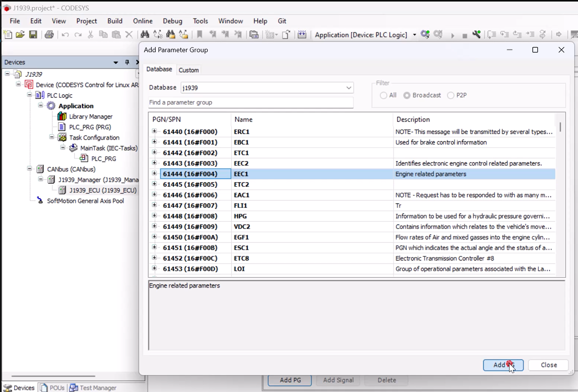This screenshot has height=392, width=578.
Task: Click the SoftMotion General Axis Pool icon
Action: pyautogui.click(x=40, y=201)
